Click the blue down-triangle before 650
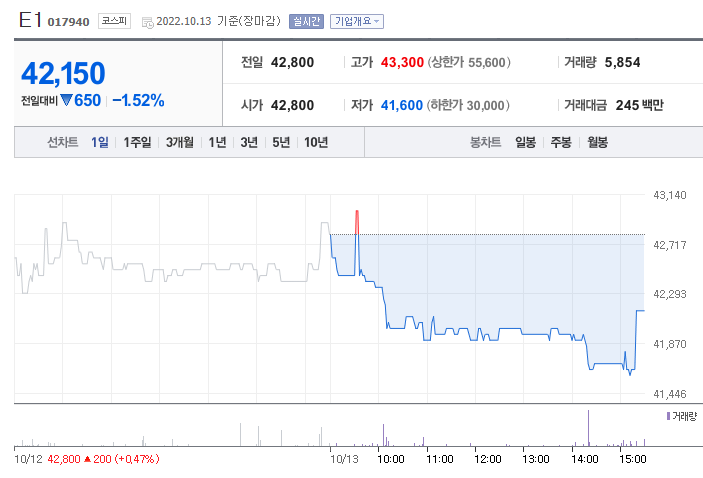 point(66,100)
